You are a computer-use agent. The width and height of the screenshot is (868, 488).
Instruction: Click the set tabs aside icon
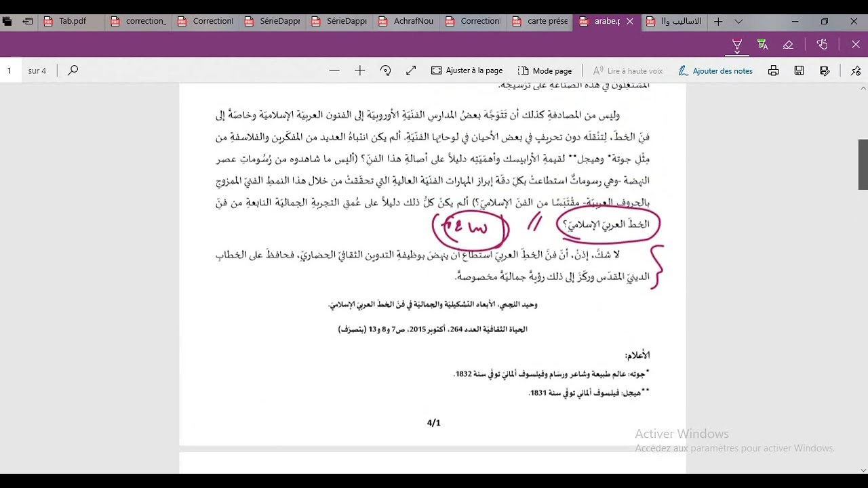(28, 21)
